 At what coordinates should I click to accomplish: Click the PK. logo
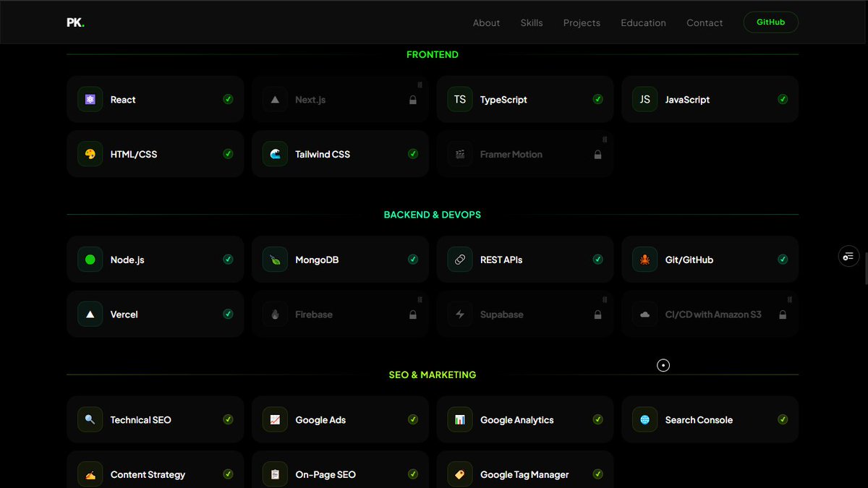[75, 22]
